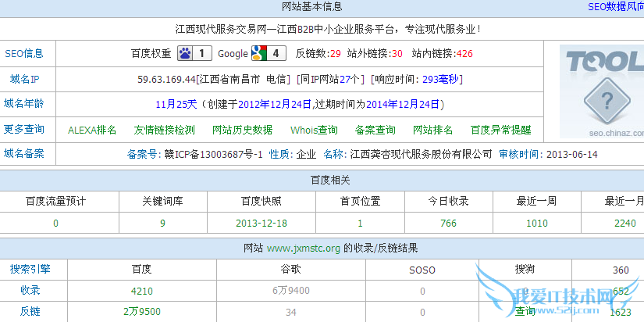This screenshot has height=322, width=644.
Task: Open the Whois查询 link
Action: (314, 131)
